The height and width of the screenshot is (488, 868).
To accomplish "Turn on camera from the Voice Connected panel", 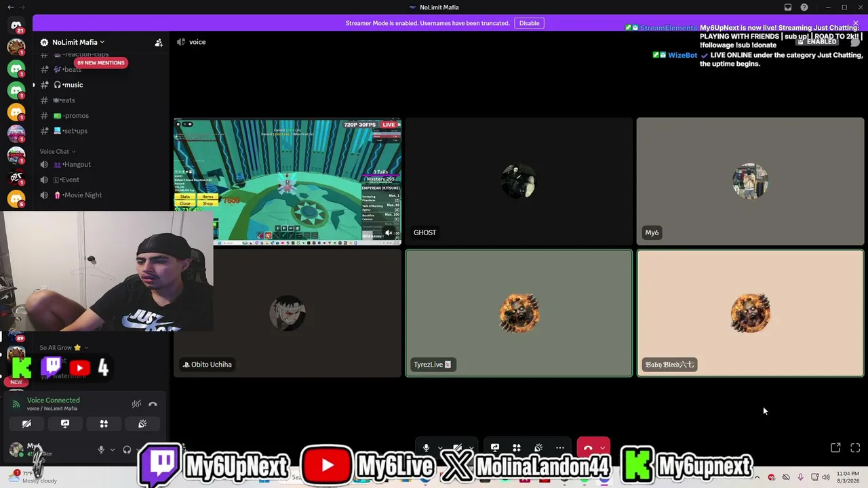I will (26, 424).
